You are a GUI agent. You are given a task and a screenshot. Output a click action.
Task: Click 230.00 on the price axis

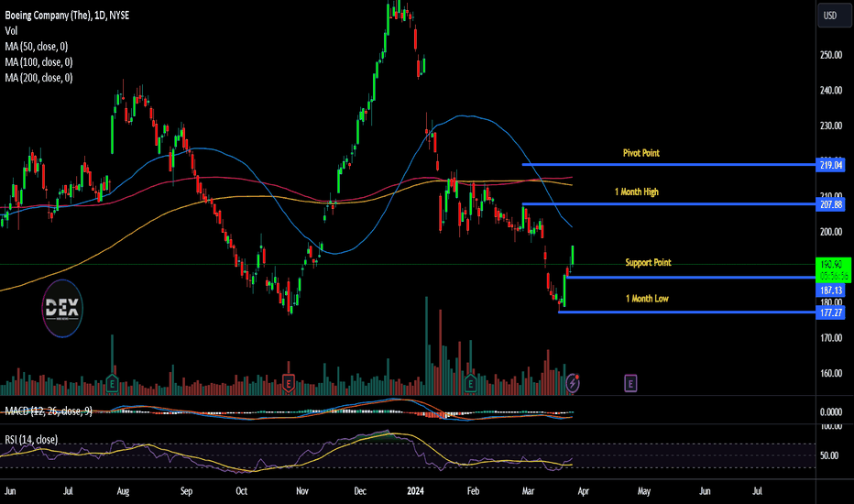831,126
